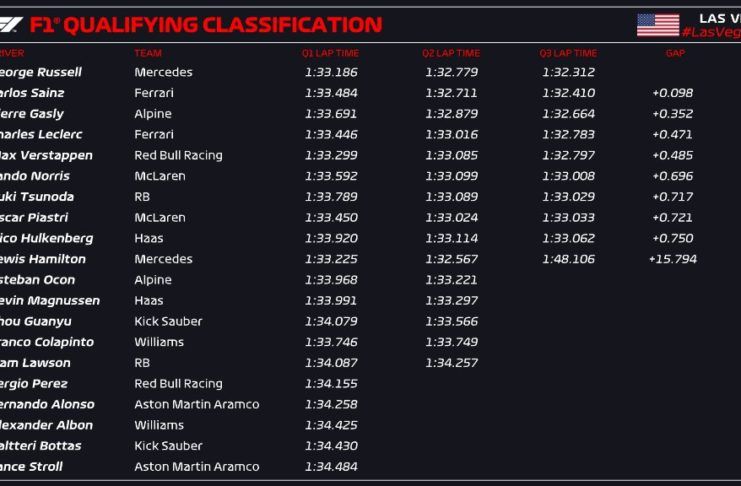Select Lance Stroll's Q1 time 1:34.484
Screen dimensions: 741x486
pos(330,466)
